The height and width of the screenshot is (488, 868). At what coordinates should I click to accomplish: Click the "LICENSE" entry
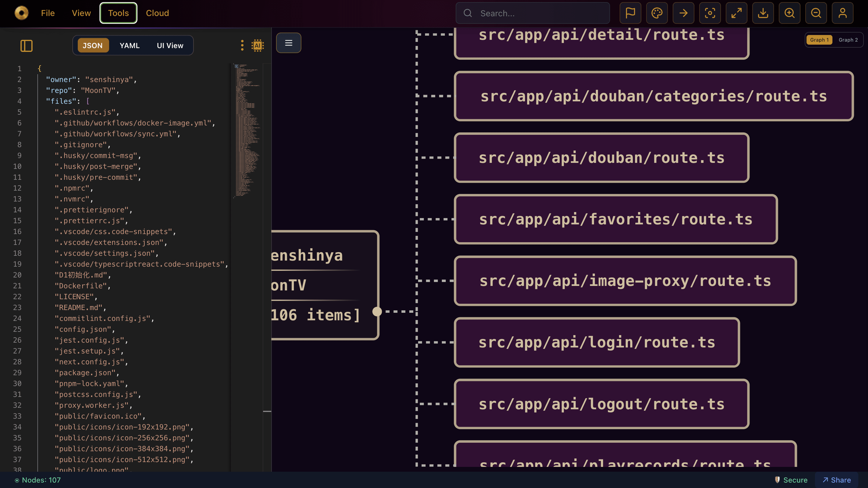click(x=76, y=296)
